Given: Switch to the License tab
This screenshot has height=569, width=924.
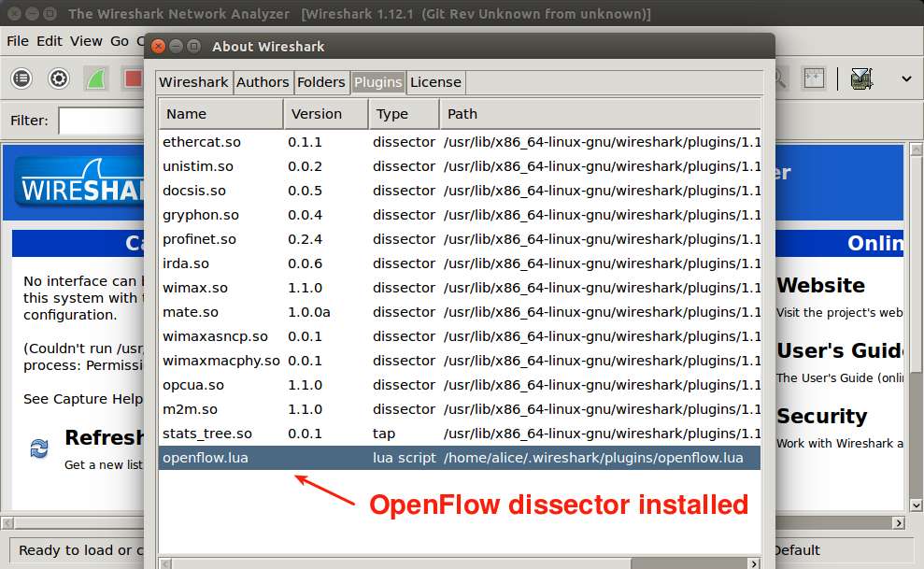Looking at the screenshot, I should (x=435, y=82).
